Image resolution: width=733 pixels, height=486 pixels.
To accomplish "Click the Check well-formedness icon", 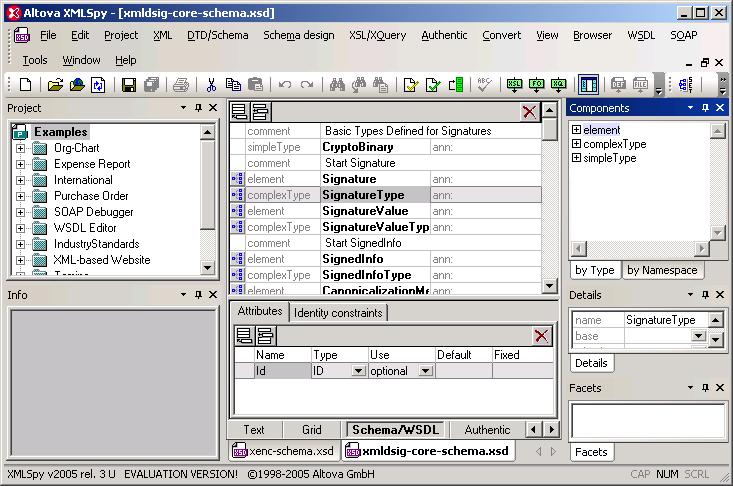I will (410, 85).
